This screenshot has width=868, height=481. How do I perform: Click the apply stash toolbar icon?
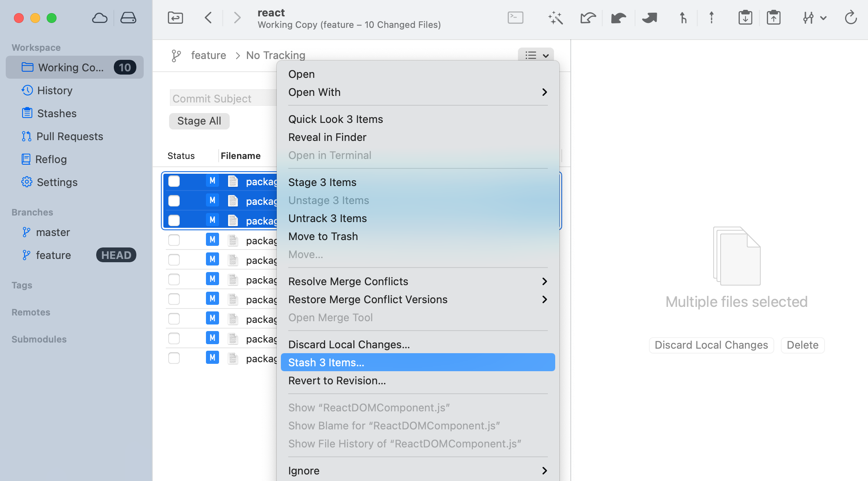click(x=773, y=18)
